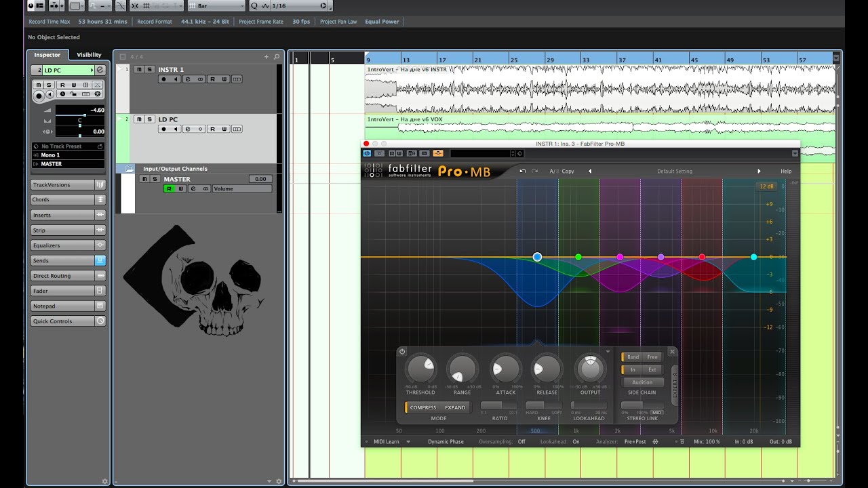
Task: Solo the MASTER output channel
Action: click(155, 179)
